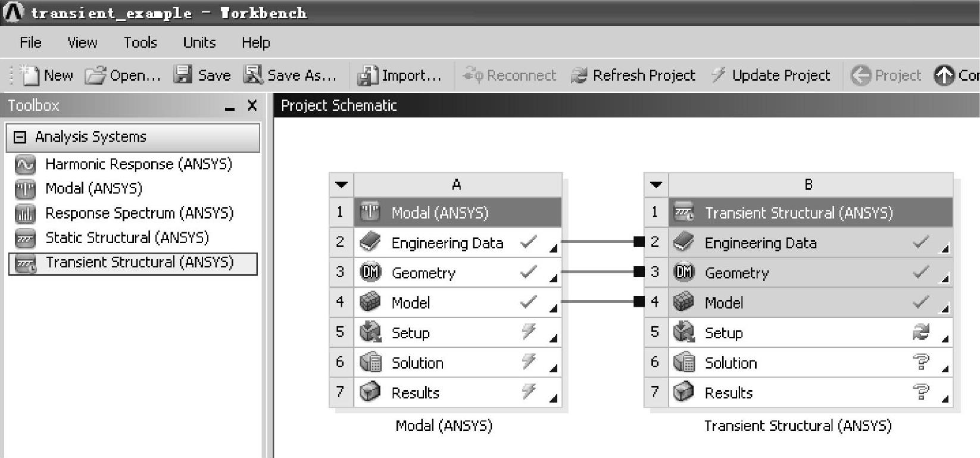
Task: Click Solution icon in system A
Action: pos(370,362)
